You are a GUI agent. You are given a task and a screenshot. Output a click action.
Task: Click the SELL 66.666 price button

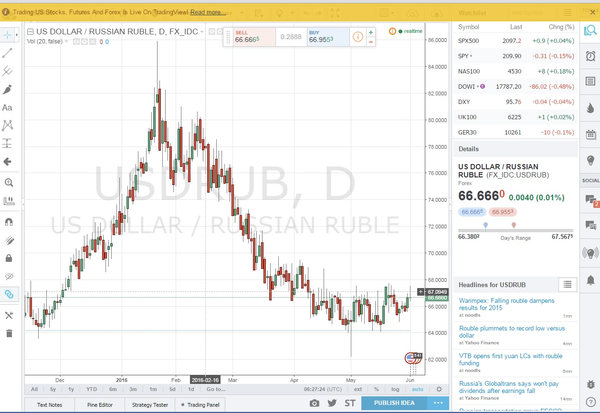[254, 37]
